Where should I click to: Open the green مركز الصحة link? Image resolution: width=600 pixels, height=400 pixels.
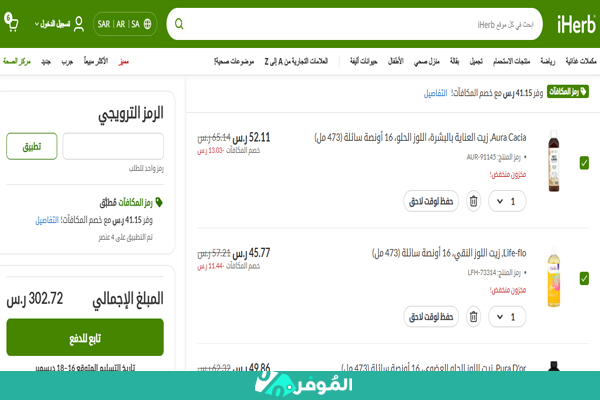tap(16, 61)
